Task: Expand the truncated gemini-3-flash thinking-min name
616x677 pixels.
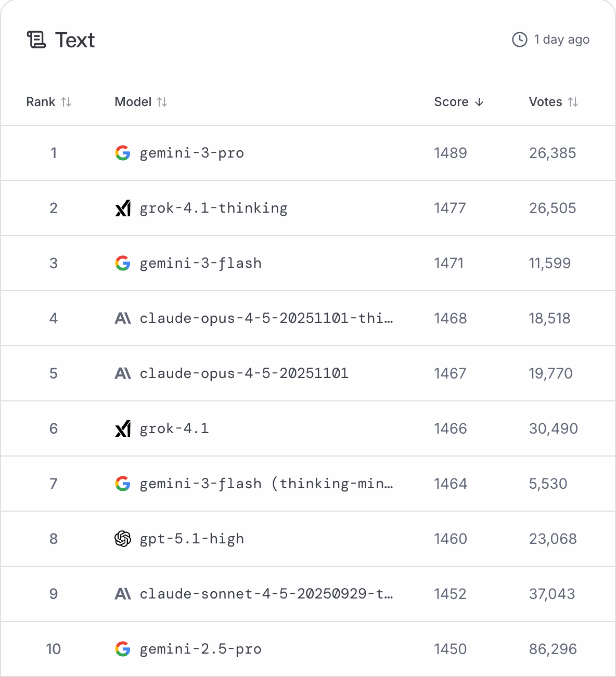Action: pyautogui.click(x=265, y=484)
